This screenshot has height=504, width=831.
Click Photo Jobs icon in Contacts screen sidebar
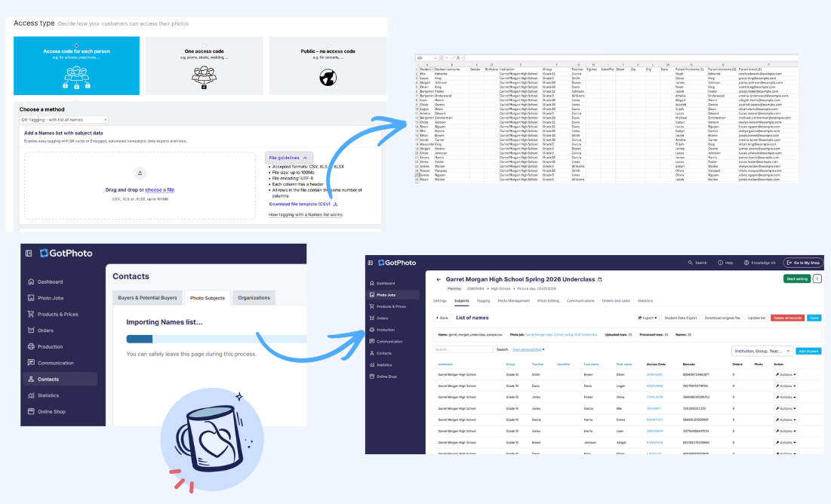click(31, 298)
